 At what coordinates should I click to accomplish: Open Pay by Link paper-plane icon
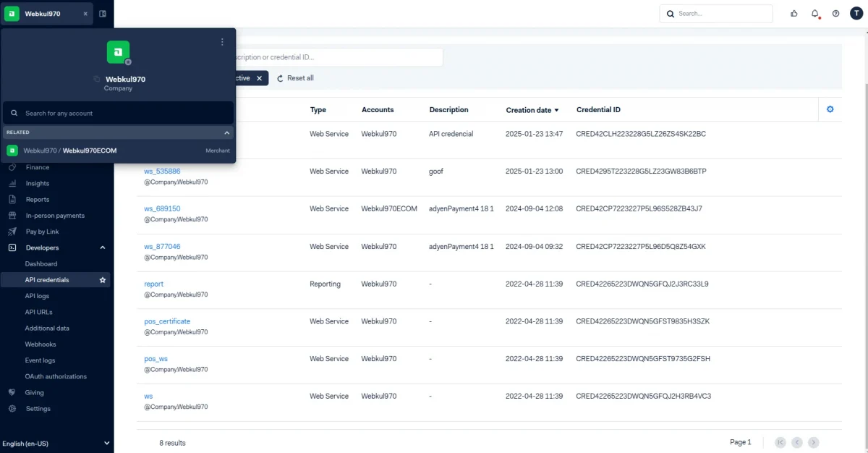pos(12,232)
